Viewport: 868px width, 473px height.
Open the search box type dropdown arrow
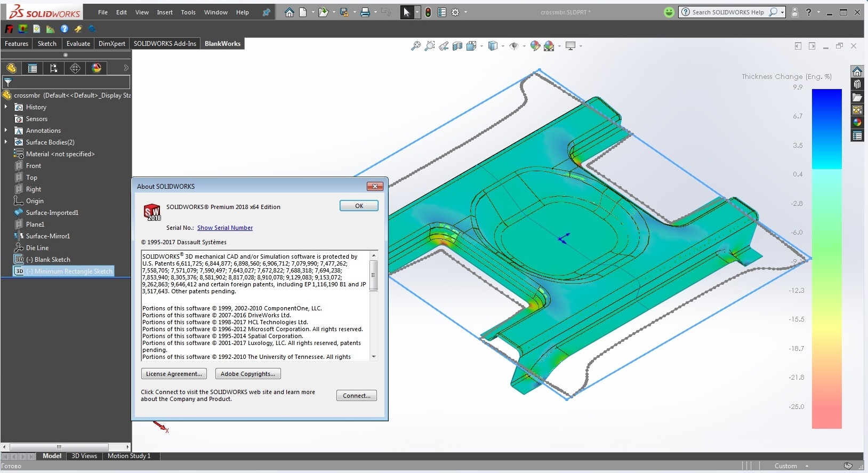click(x=782, y=12)
